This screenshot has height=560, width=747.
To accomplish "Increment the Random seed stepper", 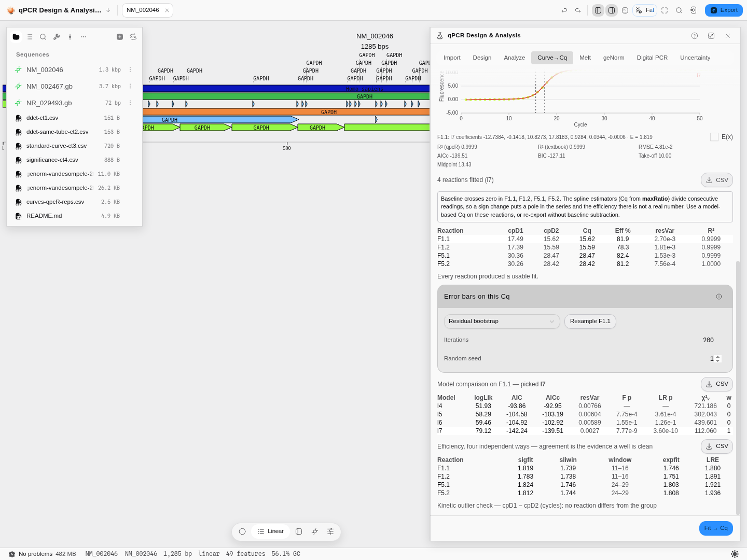I will click(717, 357).
